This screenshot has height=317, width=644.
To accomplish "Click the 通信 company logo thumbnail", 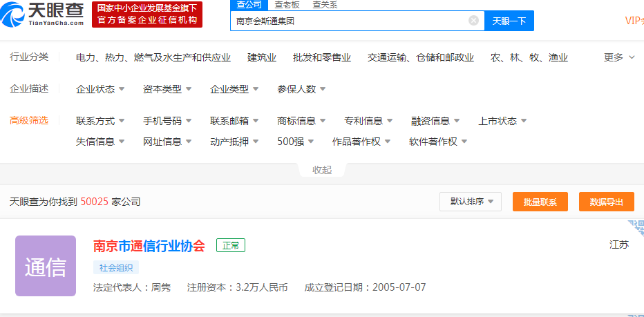I will pos(46,266).
